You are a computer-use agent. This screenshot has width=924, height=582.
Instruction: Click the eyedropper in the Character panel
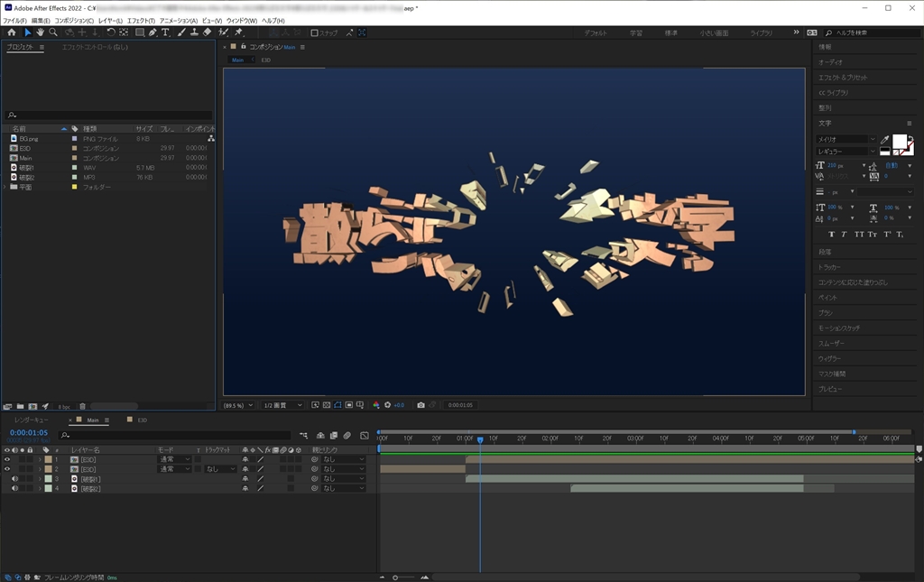tap(885, 140)
